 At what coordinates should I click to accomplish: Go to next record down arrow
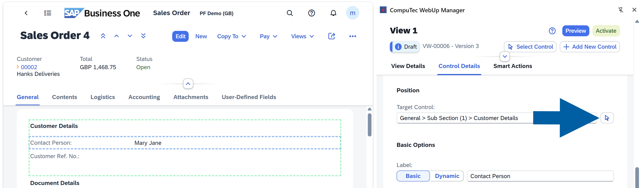(130, 36)
